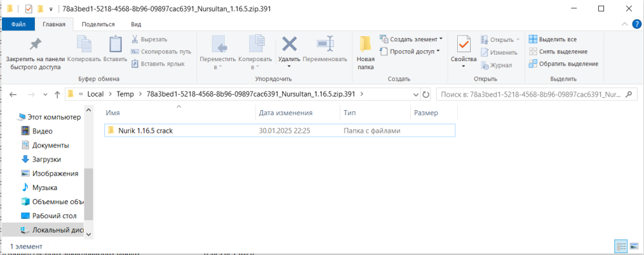Image resolution: width=644 pixels, height=255 pixels.
Task: Click the Переименовать icon
Action: click(325, 44)
